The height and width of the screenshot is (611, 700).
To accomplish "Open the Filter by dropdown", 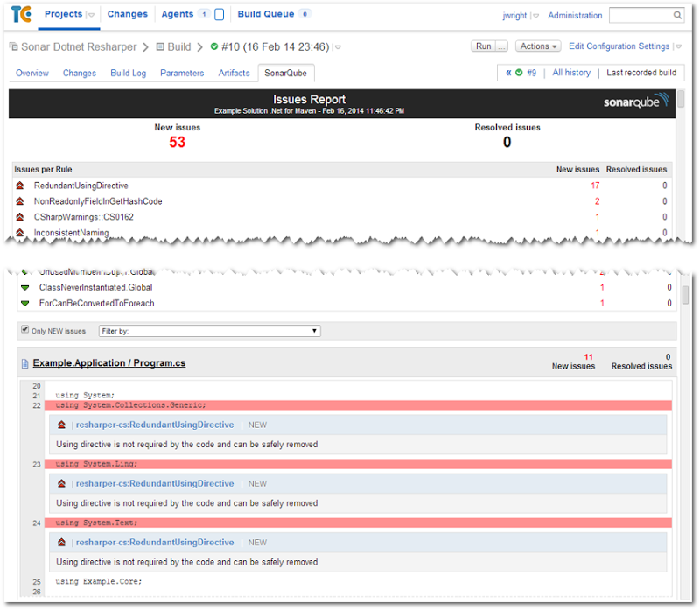I will (x=210, y=331).
